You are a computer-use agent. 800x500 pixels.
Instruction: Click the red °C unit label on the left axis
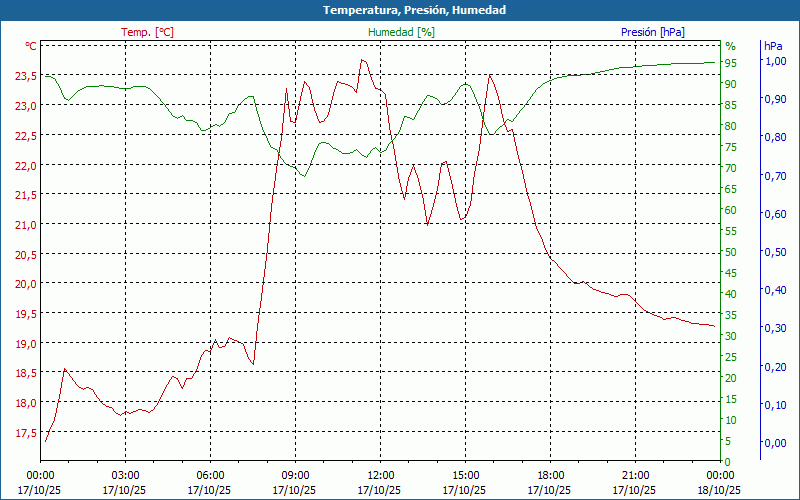31,46
